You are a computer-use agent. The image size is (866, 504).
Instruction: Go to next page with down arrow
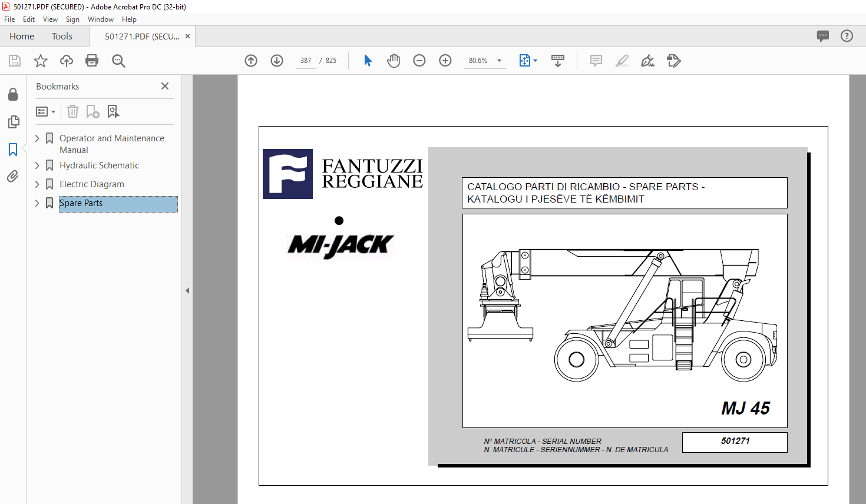[277, 61]
